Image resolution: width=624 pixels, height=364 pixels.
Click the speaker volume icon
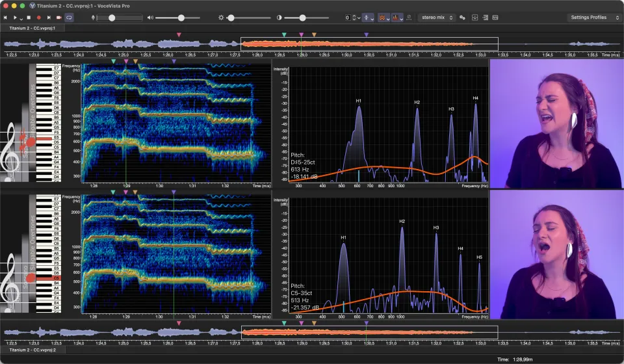click(x=150, y=18)
